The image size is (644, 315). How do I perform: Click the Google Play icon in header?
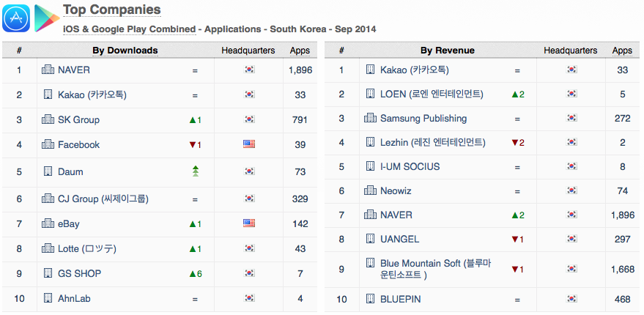46,18
